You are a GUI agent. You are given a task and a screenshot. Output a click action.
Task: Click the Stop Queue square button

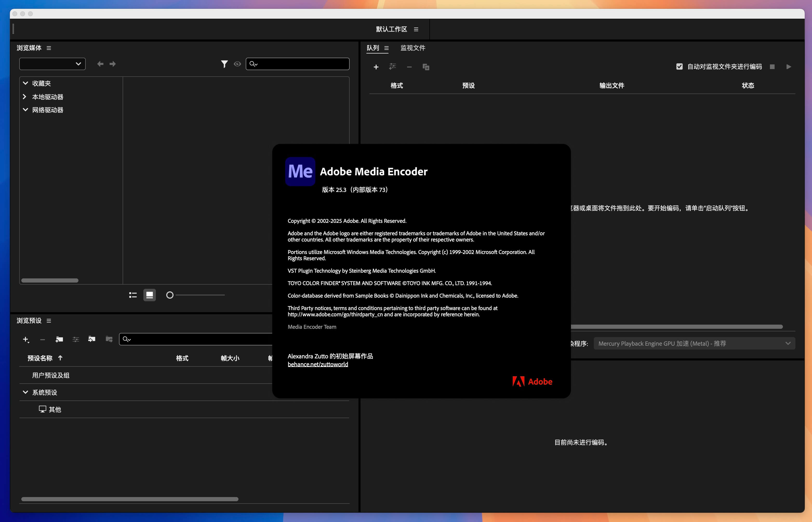pos(772,67)
